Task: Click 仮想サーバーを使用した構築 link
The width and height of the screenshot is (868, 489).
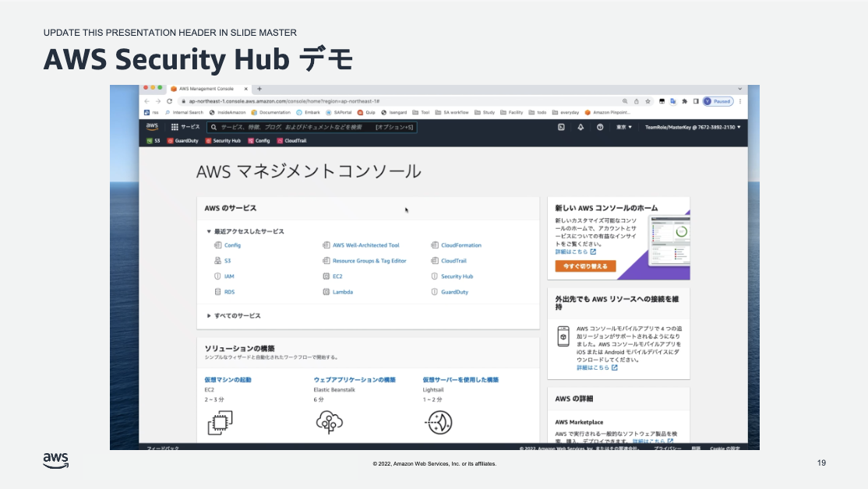Action: click(x=460, y=379)
